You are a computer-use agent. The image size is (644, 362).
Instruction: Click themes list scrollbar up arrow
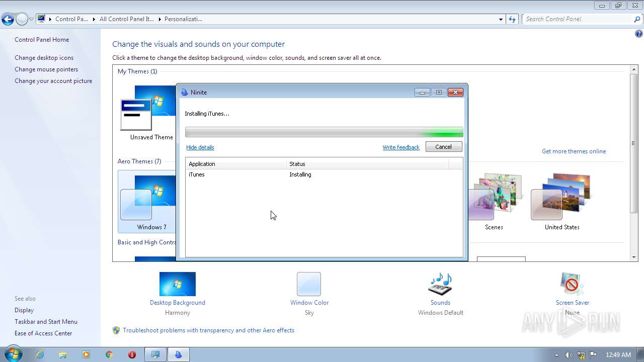click(x=634, y=69)
